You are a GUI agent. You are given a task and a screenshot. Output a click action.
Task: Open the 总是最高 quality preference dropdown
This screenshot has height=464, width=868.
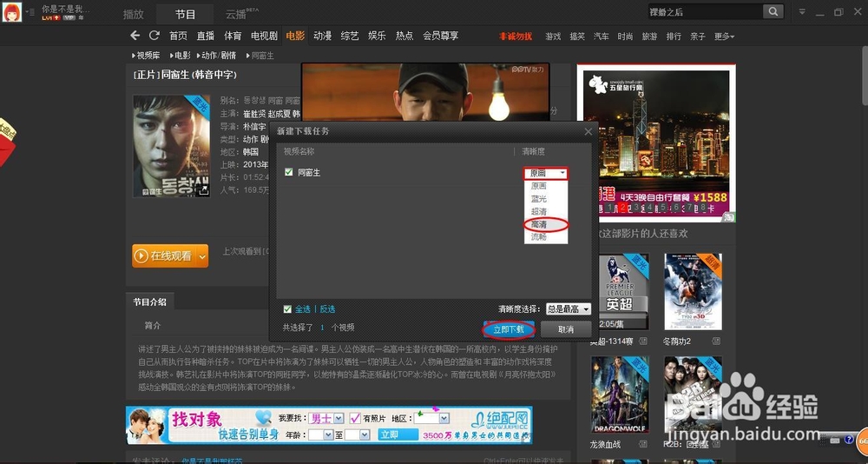click(569, 308)
